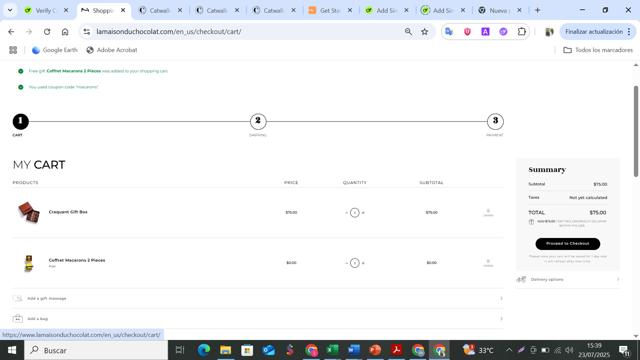
Task: Click the zoom magnifier in address bar
Action: [x=408, y=31]
